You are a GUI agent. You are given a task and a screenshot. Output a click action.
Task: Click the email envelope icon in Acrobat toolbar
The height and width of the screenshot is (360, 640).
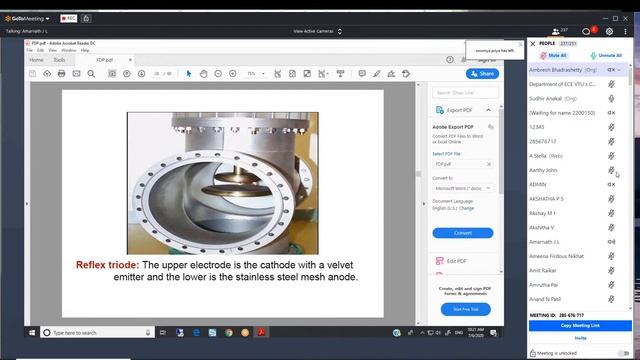(76, 74)
